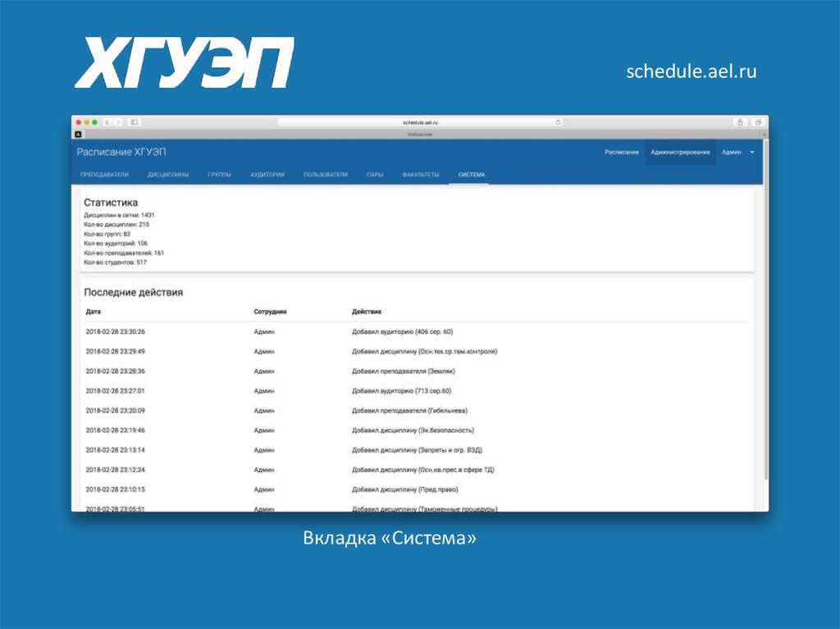Switch to the Аудитории tab
This screenshot has width=840, height=629.
267,175
